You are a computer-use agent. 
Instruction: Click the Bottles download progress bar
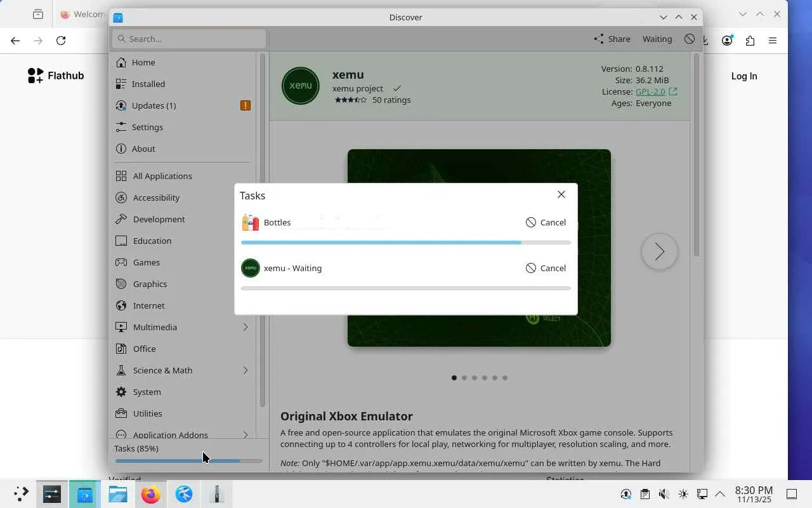(406, 243)
